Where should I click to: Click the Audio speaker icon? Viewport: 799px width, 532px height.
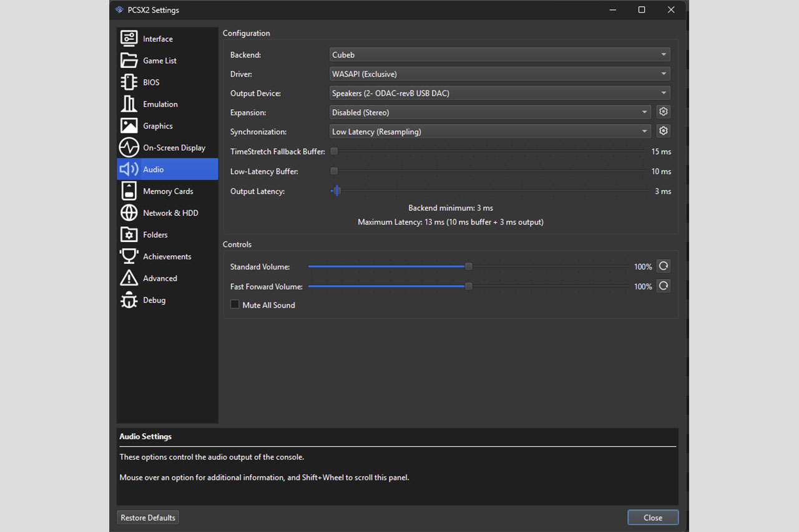(129, 170)
